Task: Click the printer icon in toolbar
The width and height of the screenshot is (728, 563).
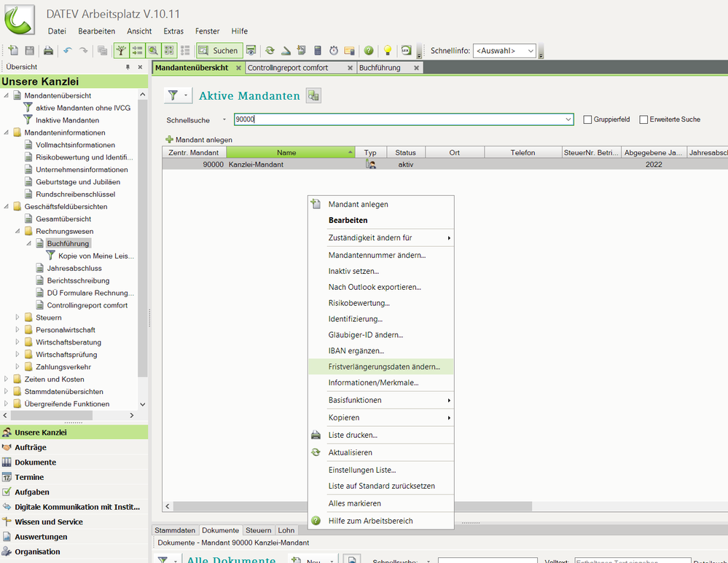Action: (x=48, y=50)
